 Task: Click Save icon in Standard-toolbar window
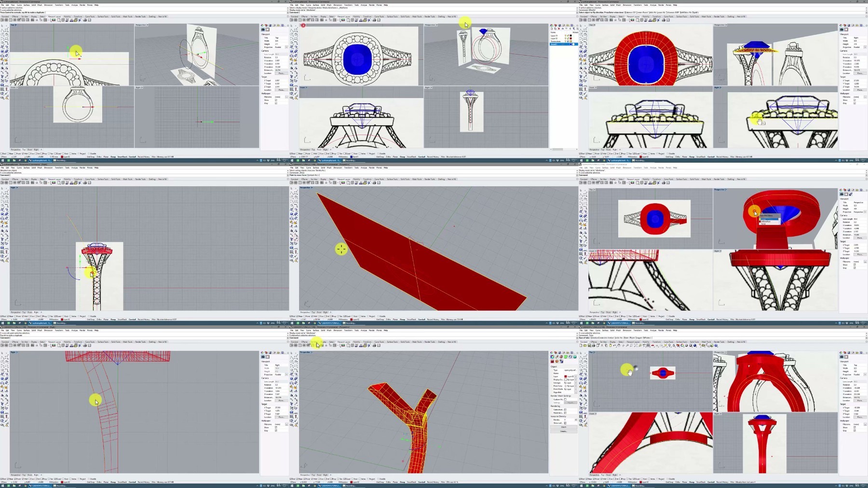[589, 346]
